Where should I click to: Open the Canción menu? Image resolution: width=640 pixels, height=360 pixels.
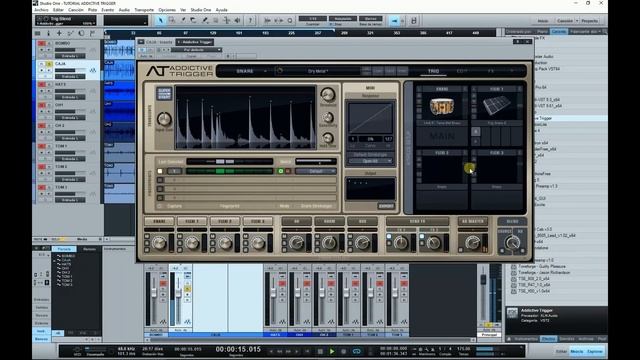tap(76, 10)
